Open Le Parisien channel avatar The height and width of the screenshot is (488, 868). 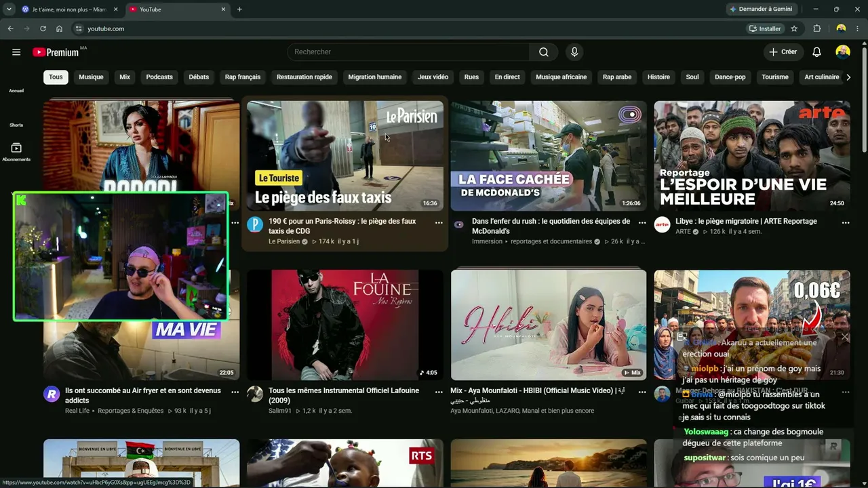(255, 225)
